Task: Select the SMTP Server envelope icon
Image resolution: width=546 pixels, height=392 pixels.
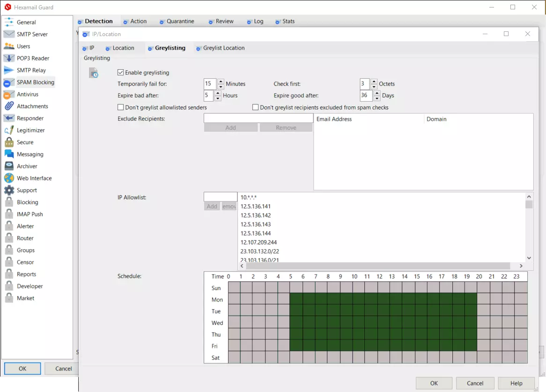Action: click(x=9, y=34)
